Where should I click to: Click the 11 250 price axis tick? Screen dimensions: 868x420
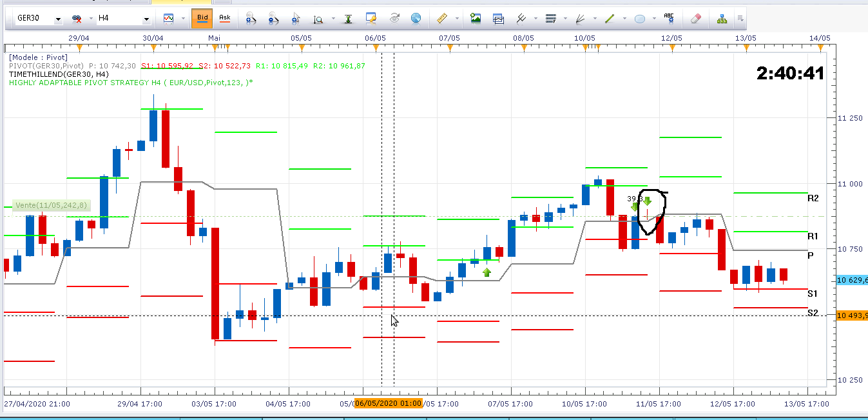click(x=849, y=118)
